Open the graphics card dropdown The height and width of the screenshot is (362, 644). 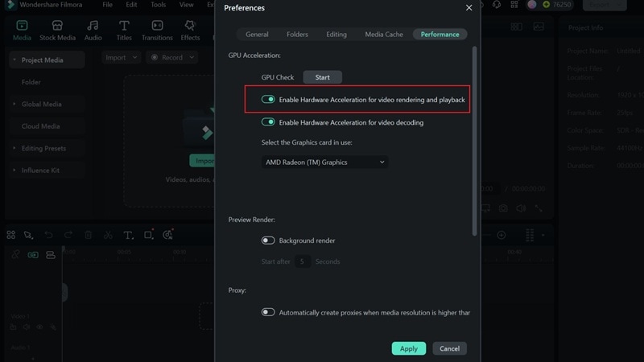click(324, 162)
